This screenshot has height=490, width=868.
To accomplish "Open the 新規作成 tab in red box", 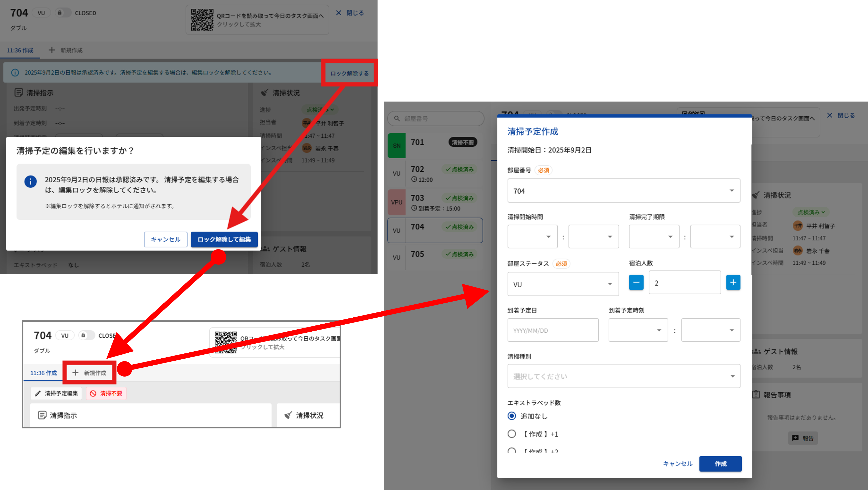I will coord(89,373).
